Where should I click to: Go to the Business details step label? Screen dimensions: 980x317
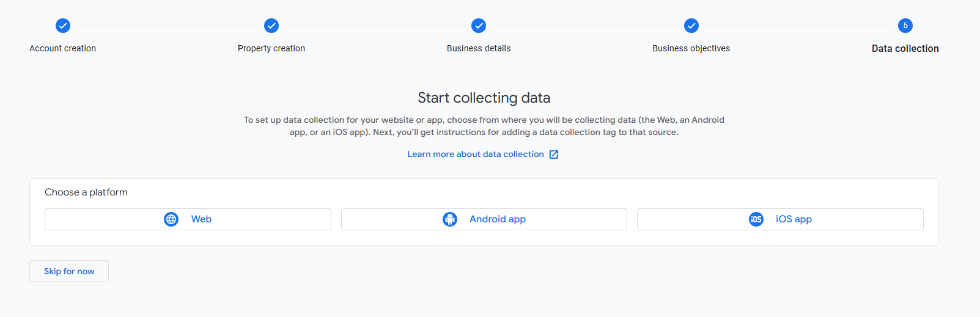pyautogui.click(x=479, y=48)
